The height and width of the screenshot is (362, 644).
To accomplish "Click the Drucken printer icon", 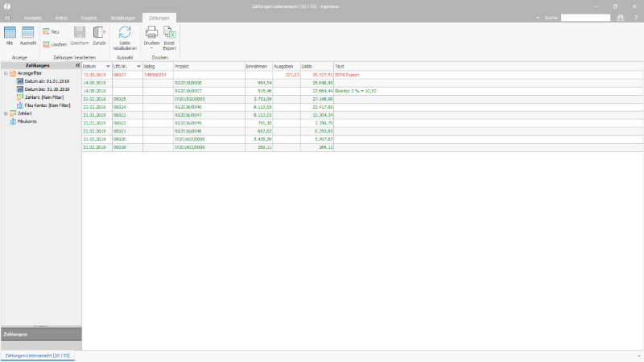I will 151,32.
